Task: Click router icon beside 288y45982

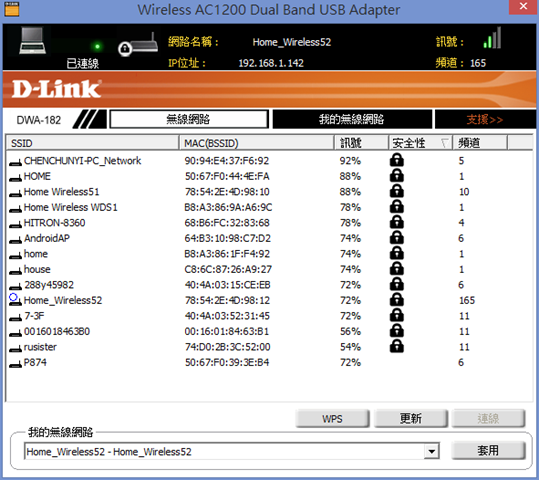Action: tap(15, 286)
